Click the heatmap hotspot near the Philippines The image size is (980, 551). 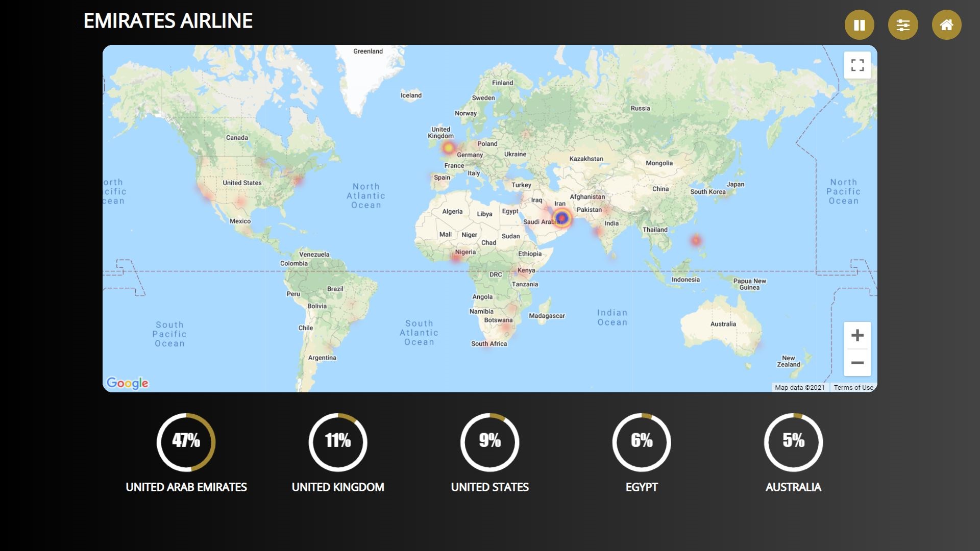tap(696, 240)
